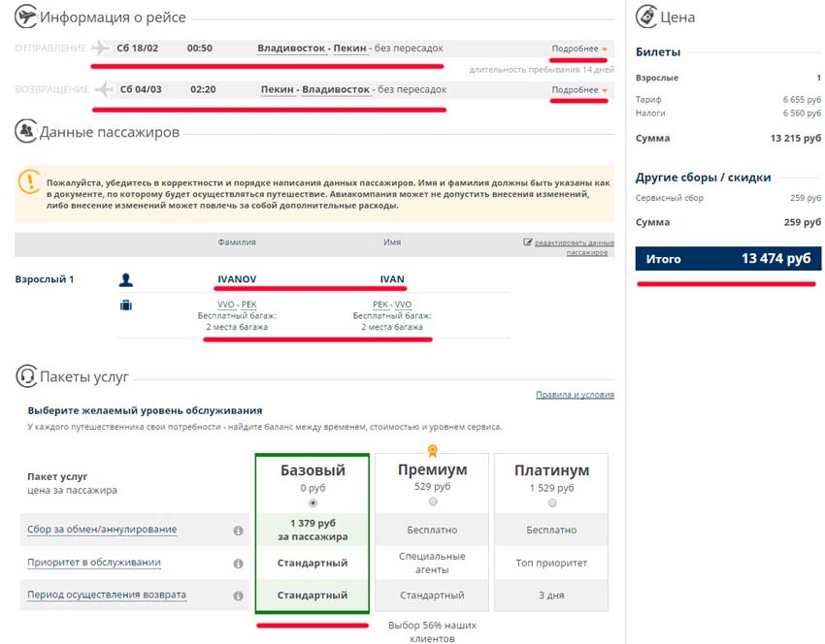Select the Премиум package radio button
This screenshot has height=644, width=825.
click(x=432, y=502)
